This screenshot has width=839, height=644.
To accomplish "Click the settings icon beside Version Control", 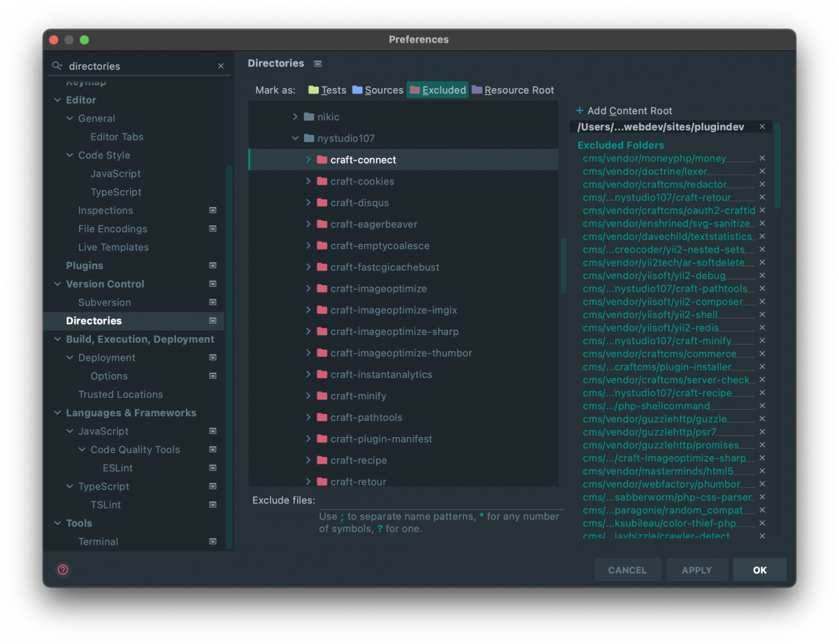I will point(213,284).
